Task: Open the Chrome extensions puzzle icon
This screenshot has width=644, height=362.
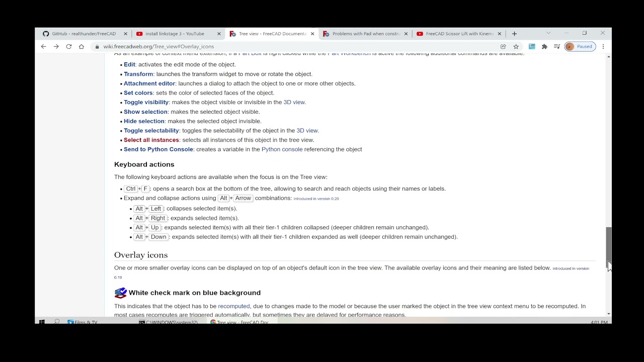Action: pyautogui.click(x=544, y=46)
